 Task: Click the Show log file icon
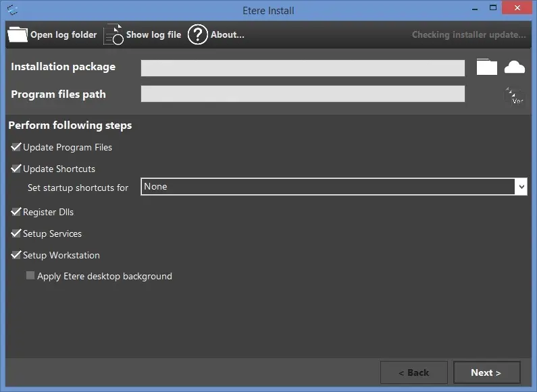tap(113, 34)
